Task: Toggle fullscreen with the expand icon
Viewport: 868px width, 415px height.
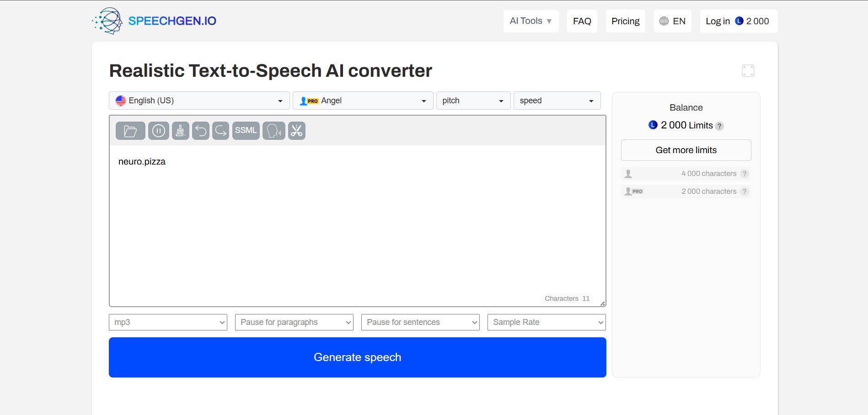Action: [x=748, y=71]
